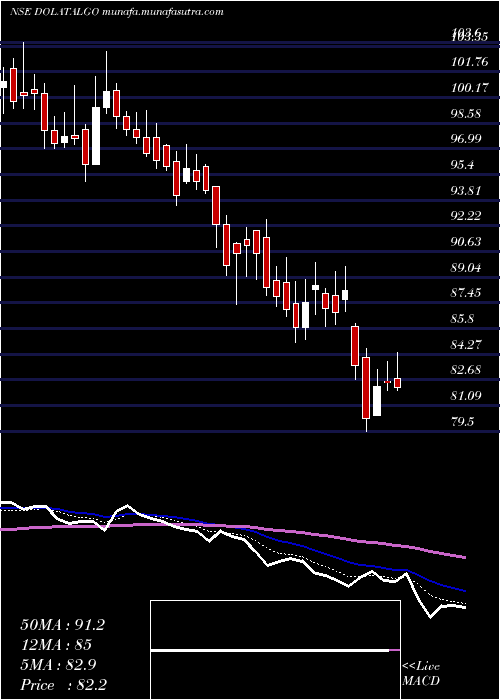Click the last red candlestick on the chart
The image size is (500, 700).
point(397,383)
